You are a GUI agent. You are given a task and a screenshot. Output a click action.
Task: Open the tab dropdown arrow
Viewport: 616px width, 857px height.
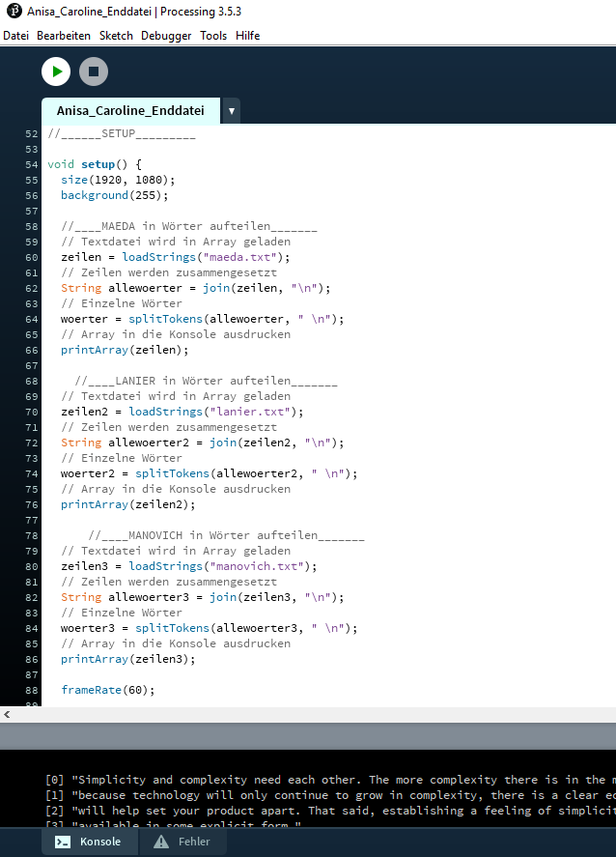tap(232, 111)
